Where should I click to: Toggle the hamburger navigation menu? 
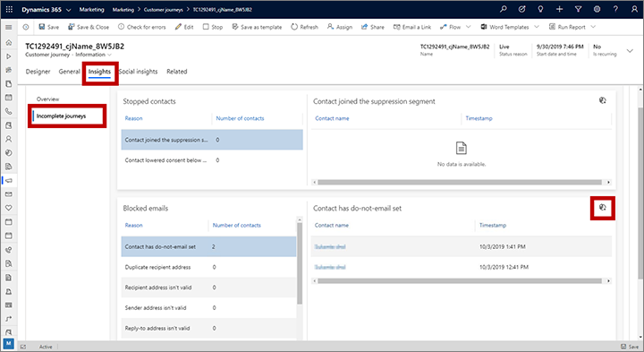tap(9, 27)
